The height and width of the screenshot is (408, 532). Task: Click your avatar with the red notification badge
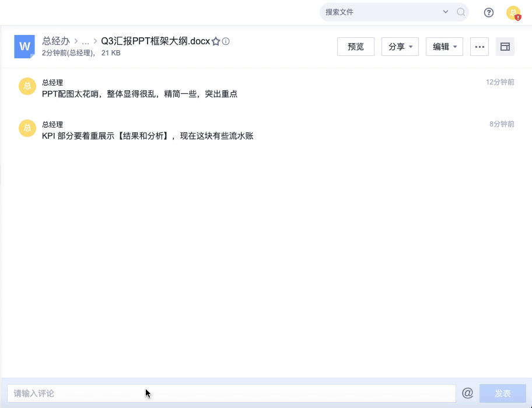[513, 12]
